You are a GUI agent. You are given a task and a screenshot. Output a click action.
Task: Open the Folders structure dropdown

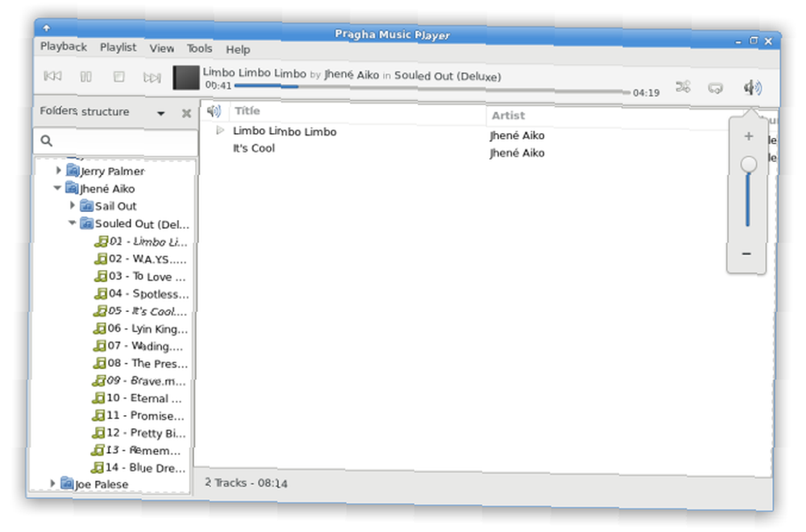point(161,113)
